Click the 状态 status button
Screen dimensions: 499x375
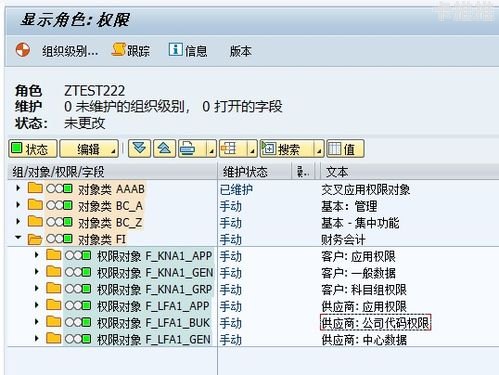[33, 149]
